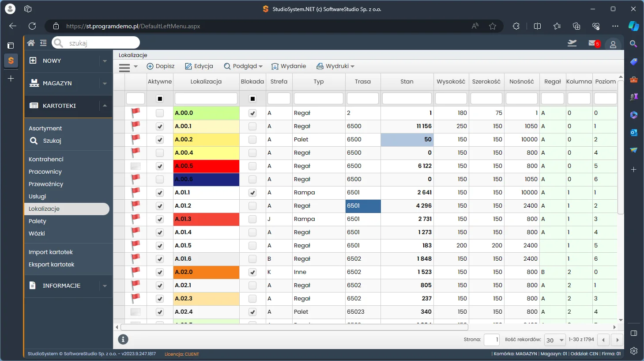Open the user profile icon
Viewport: 644px width, 361px height.
coord(613,44)
